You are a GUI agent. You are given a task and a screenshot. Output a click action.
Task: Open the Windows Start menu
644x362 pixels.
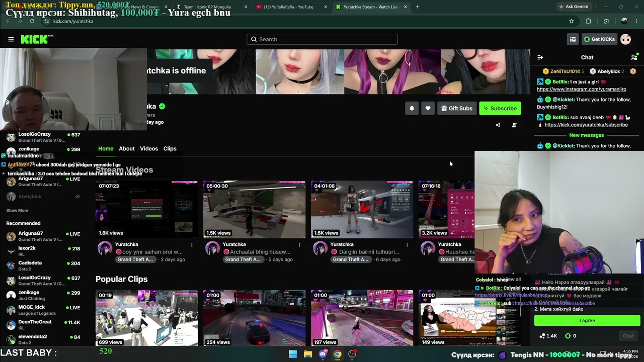point(293,354)
